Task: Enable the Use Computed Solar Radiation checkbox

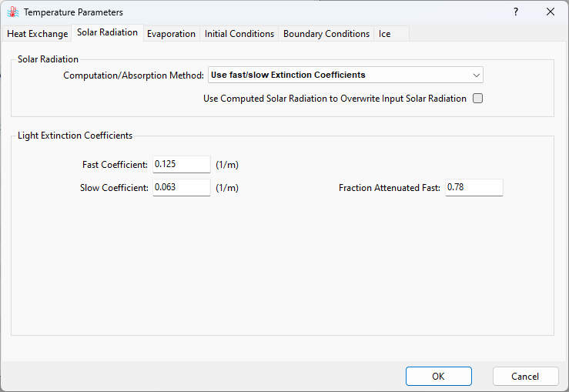Action: 477,99
